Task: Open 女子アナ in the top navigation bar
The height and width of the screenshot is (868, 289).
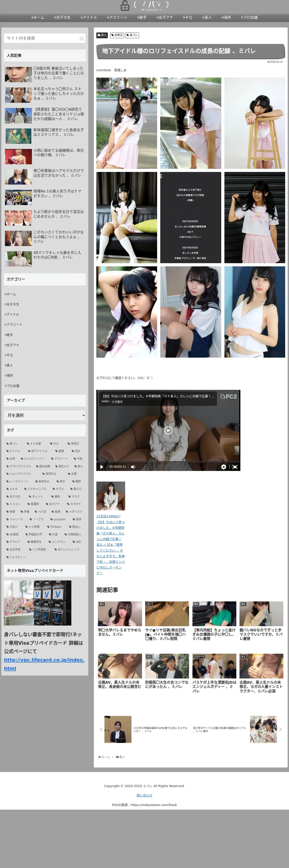Action: click(165, 18)
